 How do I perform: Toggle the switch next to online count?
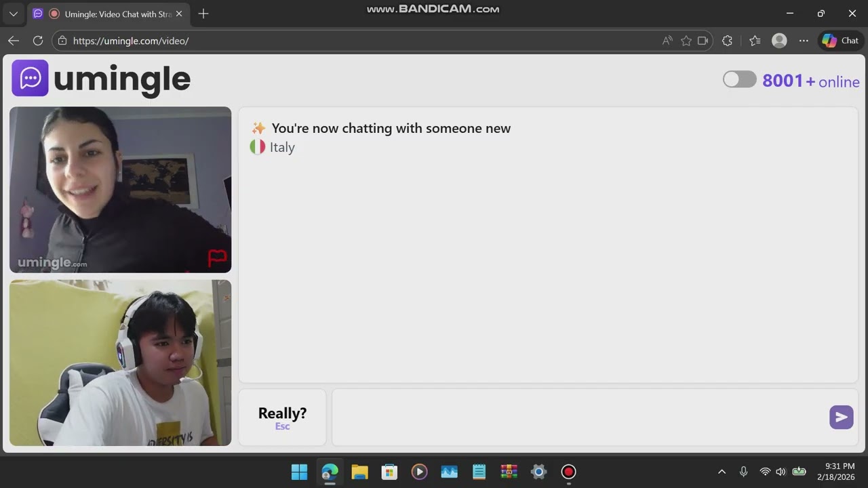click(x=739, y=79)
